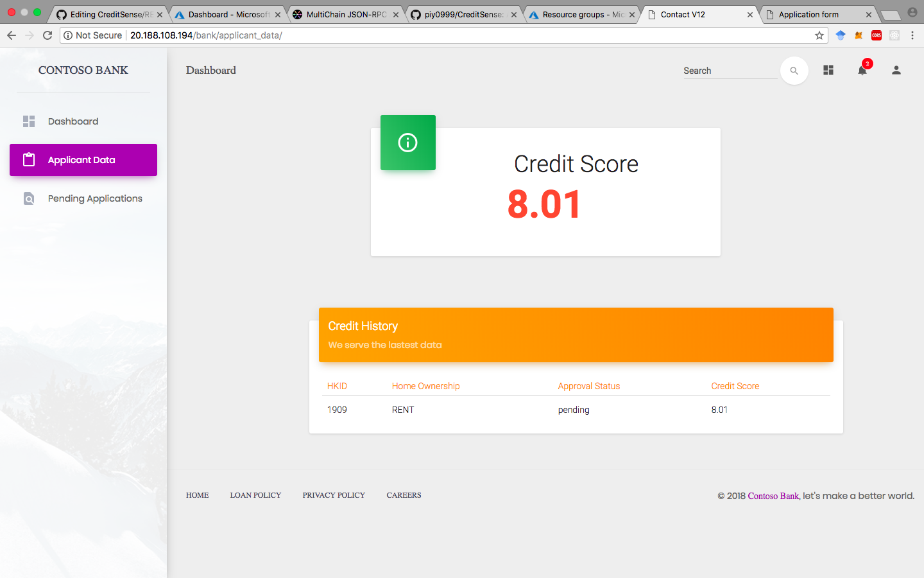Viewport: 924px width, 578px height.
Task: Open Chrome profile avatar icon
Action: click(x=912, y=12)
